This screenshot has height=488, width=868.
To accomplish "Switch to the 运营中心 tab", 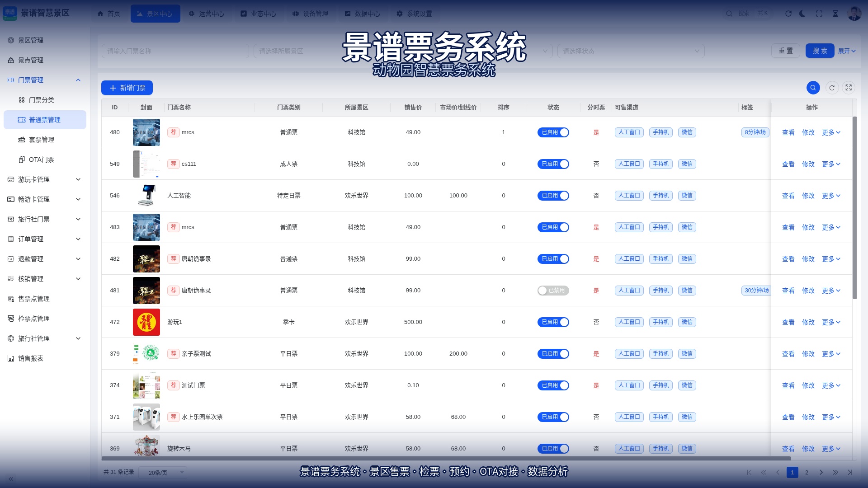I will pos(207,14).
